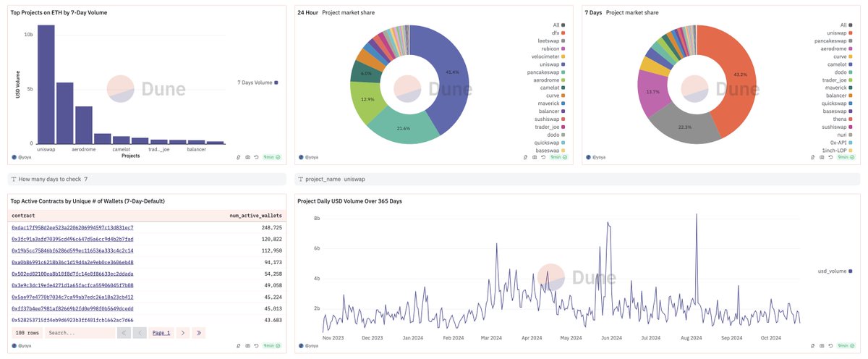The image size is (868, 359).
Task: Click the tallest uniswap bar in bar chart
Action: pyautogui.click(x=46, y=84)
